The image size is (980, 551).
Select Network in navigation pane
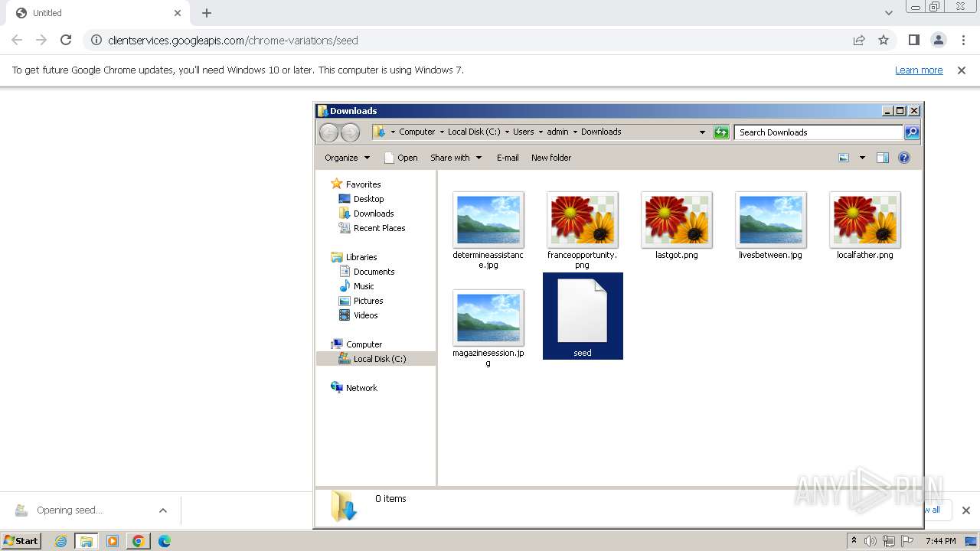361,388
